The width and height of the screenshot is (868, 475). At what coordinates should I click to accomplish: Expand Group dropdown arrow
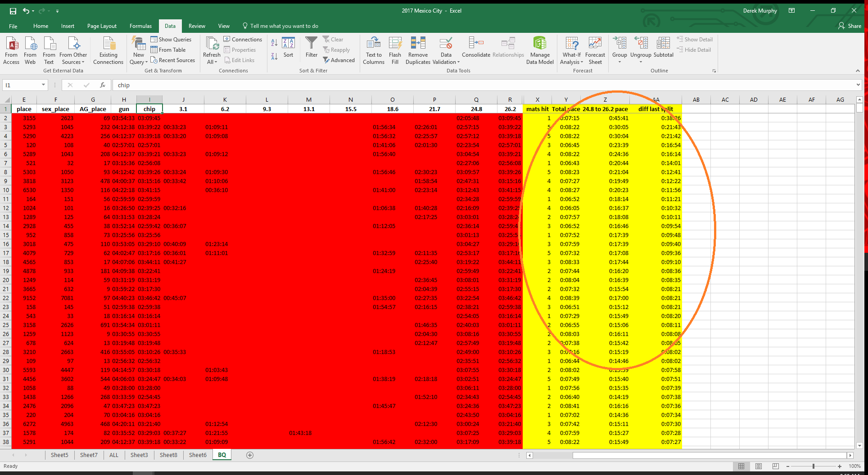(x=619, y=62)
